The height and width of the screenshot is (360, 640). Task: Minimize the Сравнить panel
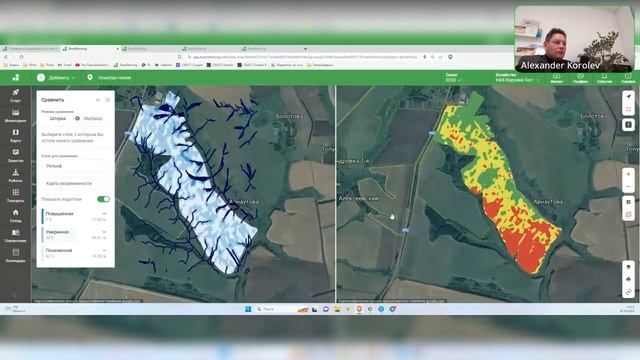[98, 100]
